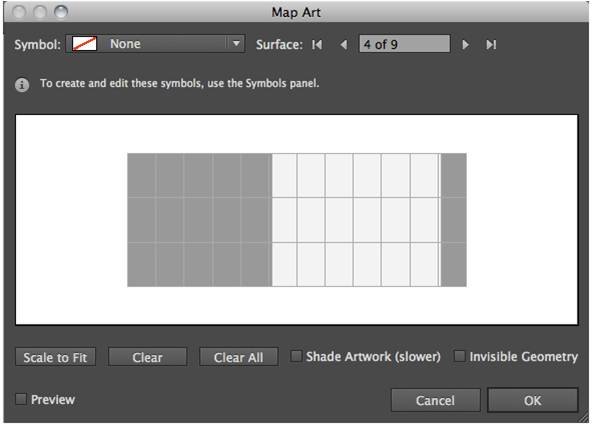
Task: Click the None symbol red-slash swatch
Action: coord(85,44)
